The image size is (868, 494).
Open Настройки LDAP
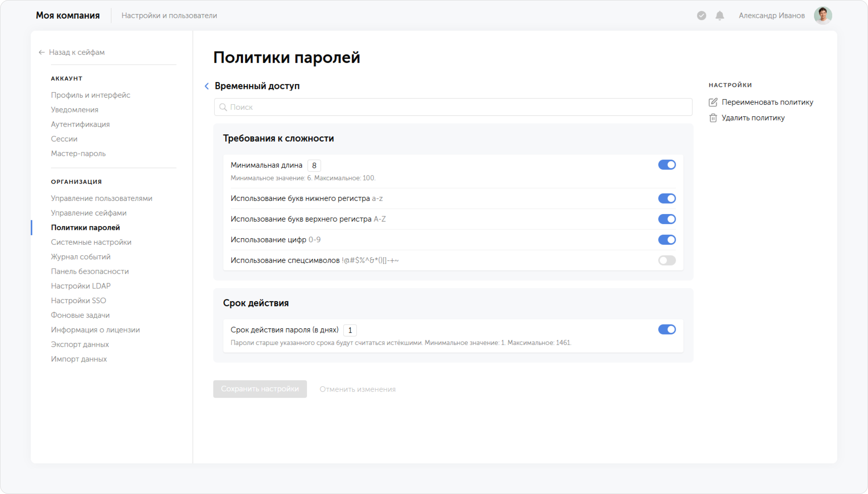coord(80,286)
